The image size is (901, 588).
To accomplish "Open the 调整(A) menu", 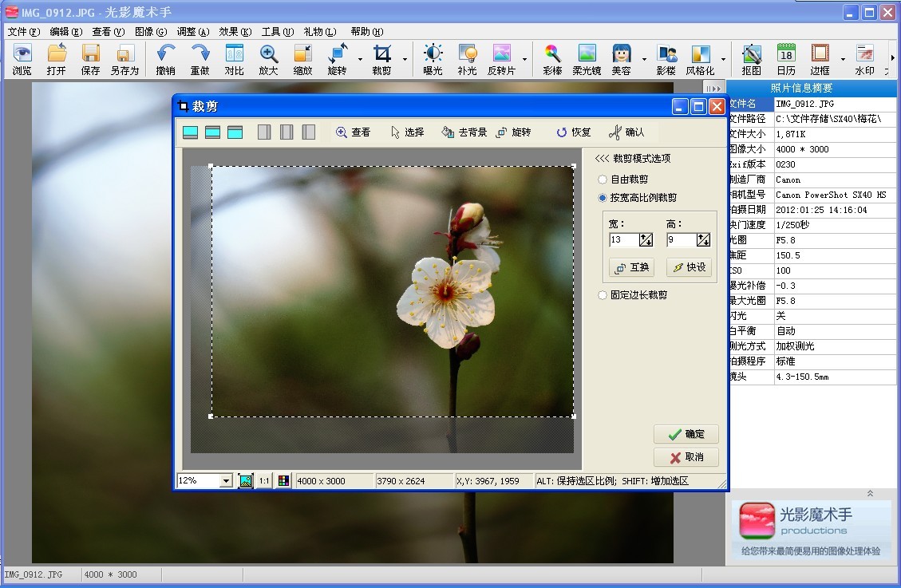I will click(x=192, y=32).
